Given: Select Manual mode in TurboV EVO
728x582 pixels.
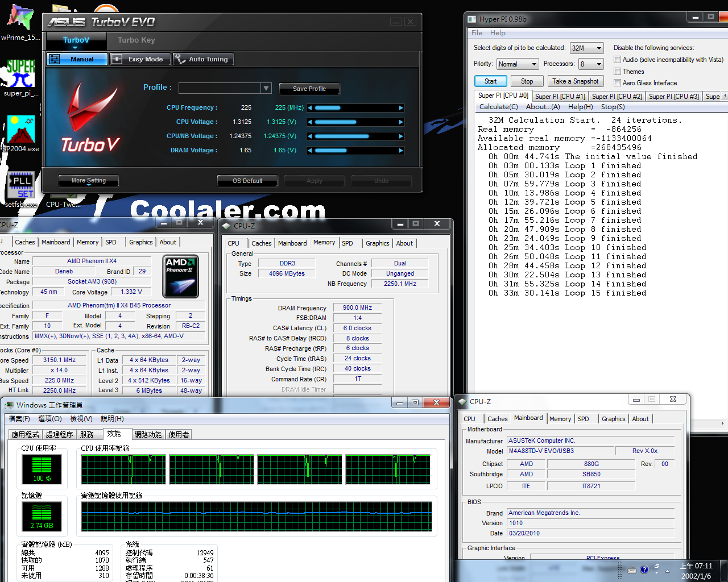Looking at the screenshot, I should [77, 59].
